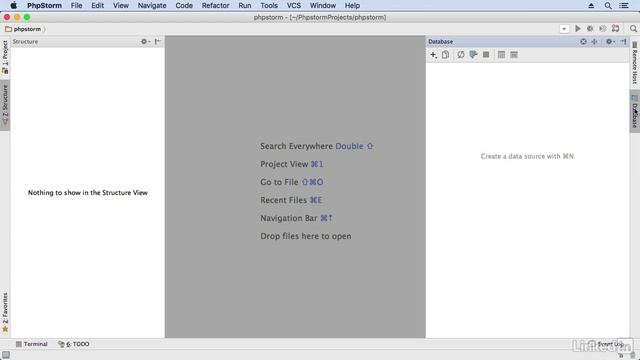Screen dimensions: 640x360
Task: Open the Tools menu
Action: point(269,5)
